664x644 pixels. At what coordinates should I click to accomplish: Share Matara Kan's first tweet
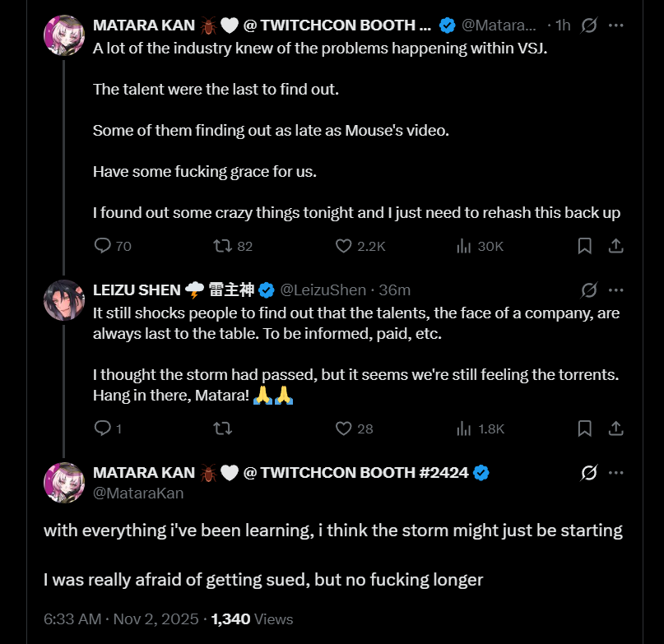[x=615, y=246]
